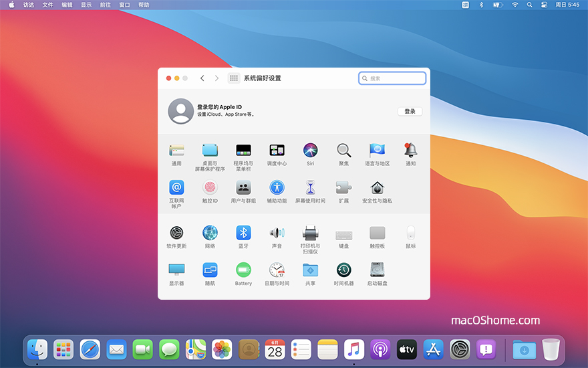Open the Apple menu

[x=11, y=5]
